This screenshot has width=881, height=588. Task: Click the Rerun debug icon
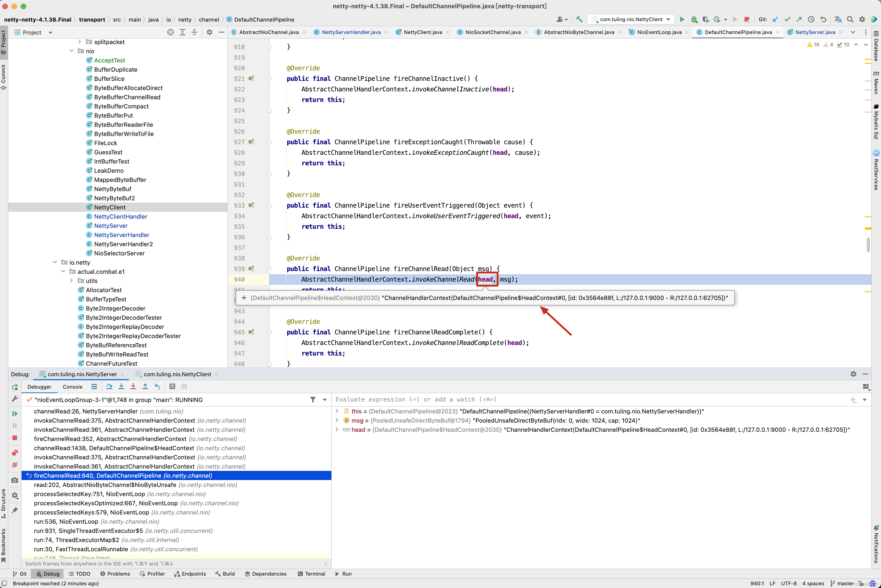pyautogui.click(x=15, y=387)
